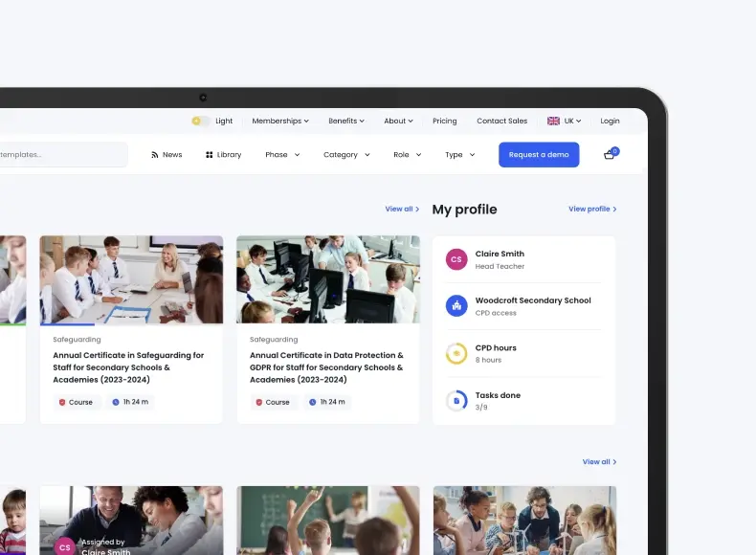Image resolution: width=756 pixels, height=555 pixels.
Task: Click the Request a demo button
Action: [539, 155]
